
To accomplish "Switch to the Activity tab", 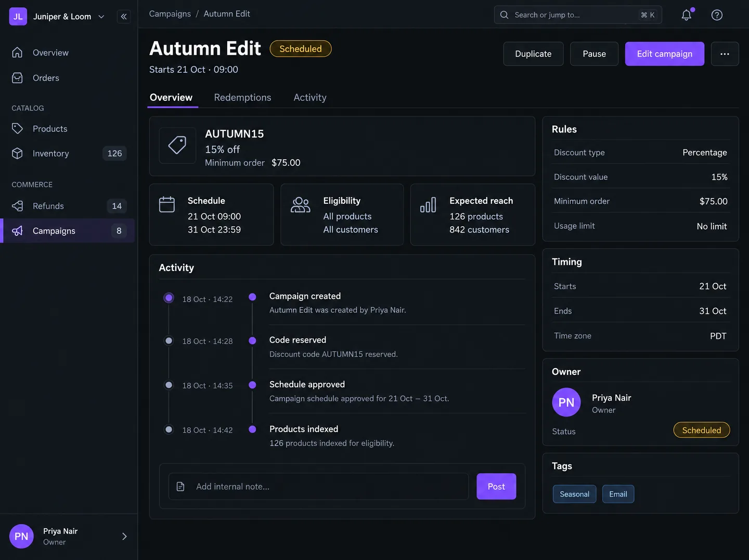I will 310,98.
